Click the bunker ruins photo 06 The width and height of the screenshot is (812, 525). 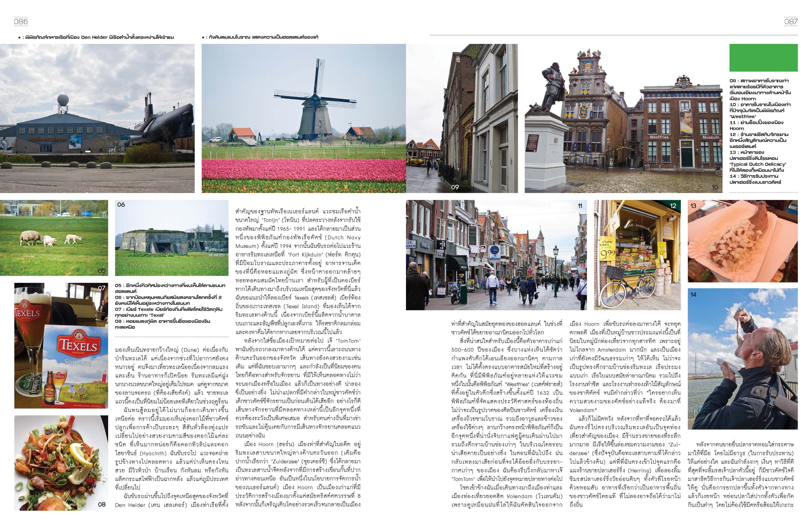pyautogui.click(x=172, y=238)
